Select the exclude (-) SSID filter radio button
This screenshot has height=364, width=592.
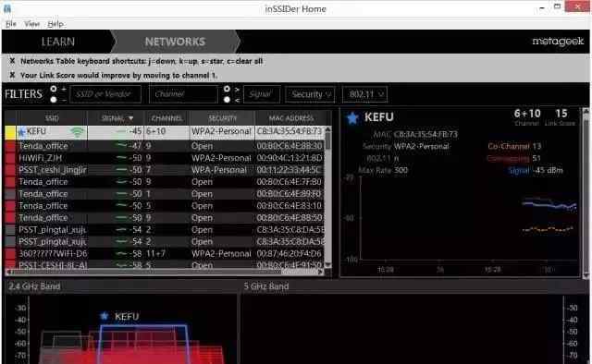pos(54,100)
